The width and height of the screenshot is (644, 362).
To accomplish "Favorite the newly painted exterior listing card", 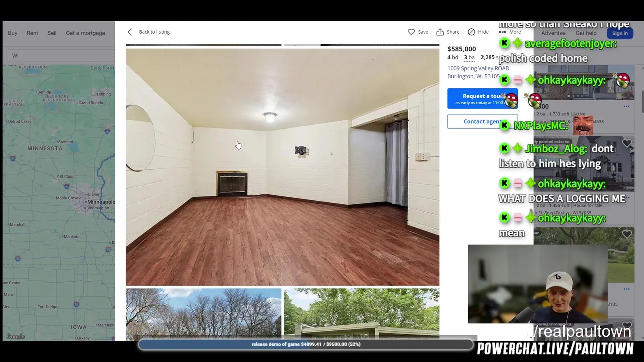I will 627,144.
